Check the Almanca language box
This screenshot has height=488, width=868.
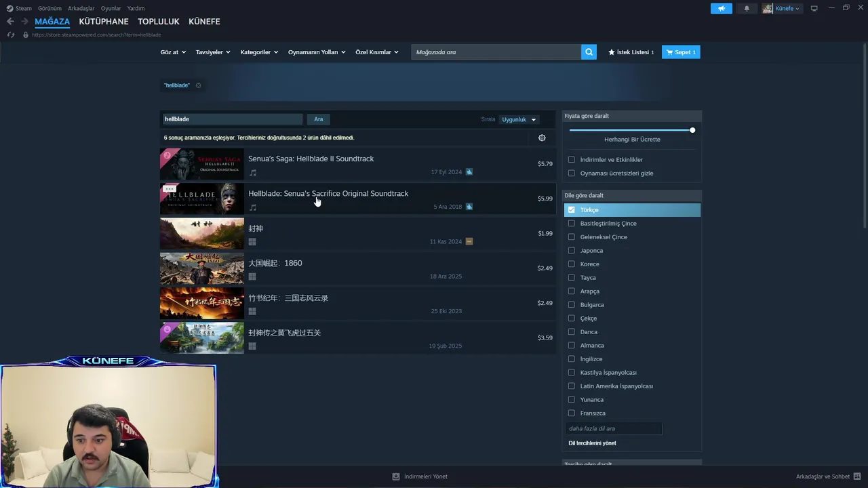(571, 346)
